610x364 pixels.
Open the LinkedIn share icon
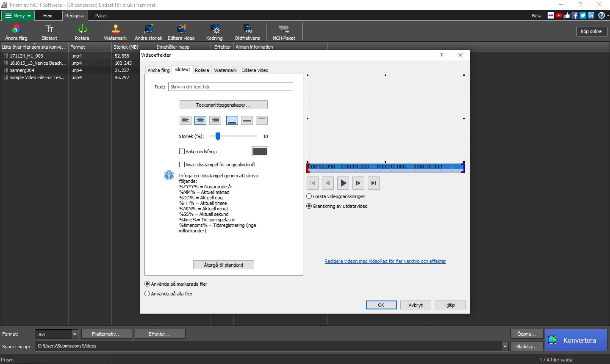[591, 15]
